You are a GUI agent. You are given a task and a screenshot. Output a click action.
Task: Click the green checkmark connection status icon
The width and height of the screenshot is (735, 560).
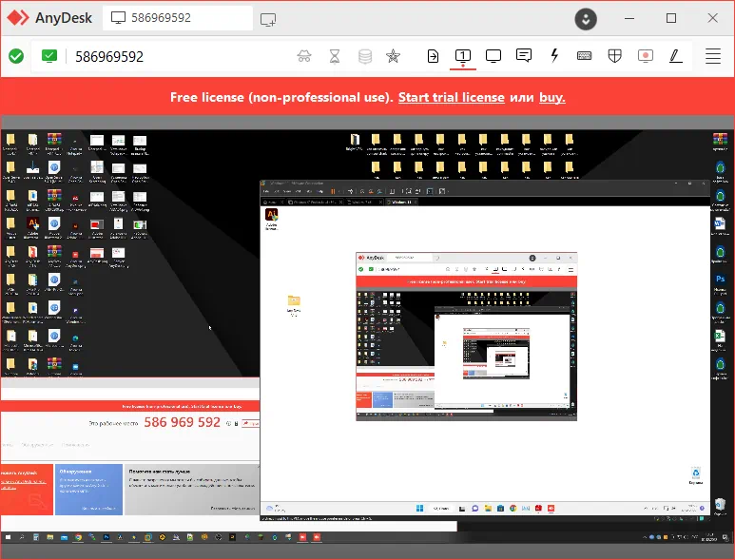click(x=16, y=56)
